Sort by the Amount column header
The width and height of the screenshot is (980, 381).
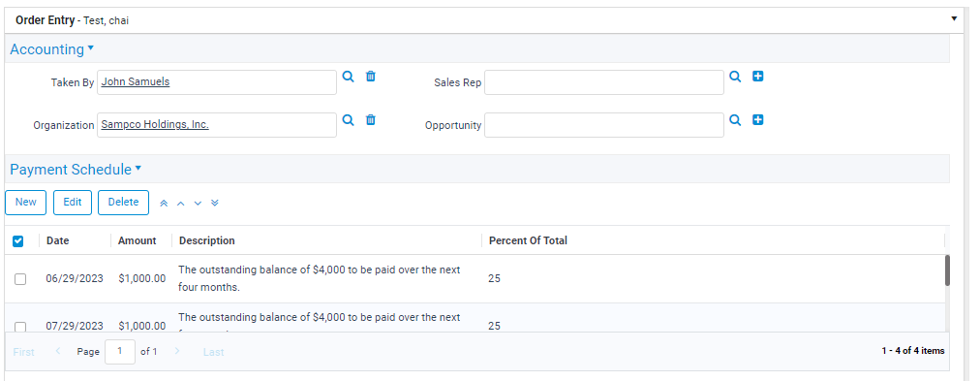click(x=137, y=240)
